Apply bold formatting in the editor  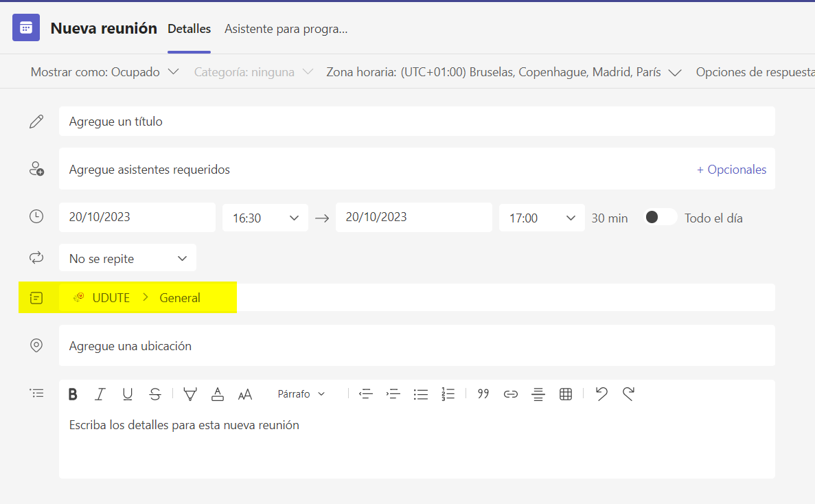pyautogui.click(x=73, y=394)
